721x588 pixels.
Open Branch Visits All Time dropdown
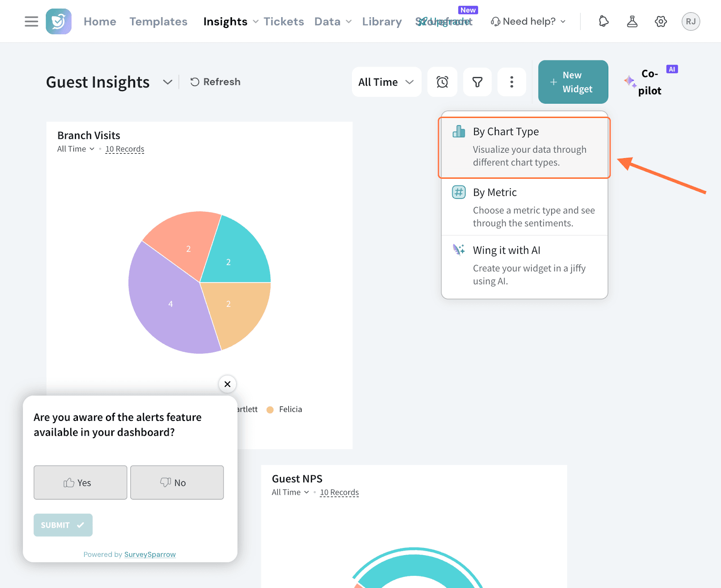tap(76, 149)
